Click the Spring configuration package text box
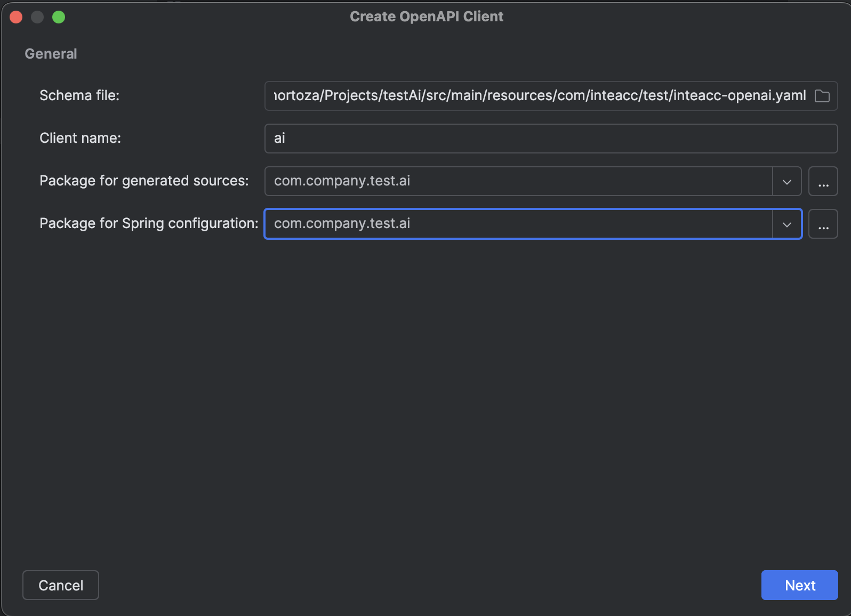The height and width of the screenshot is (616, 851). [517, 224]
